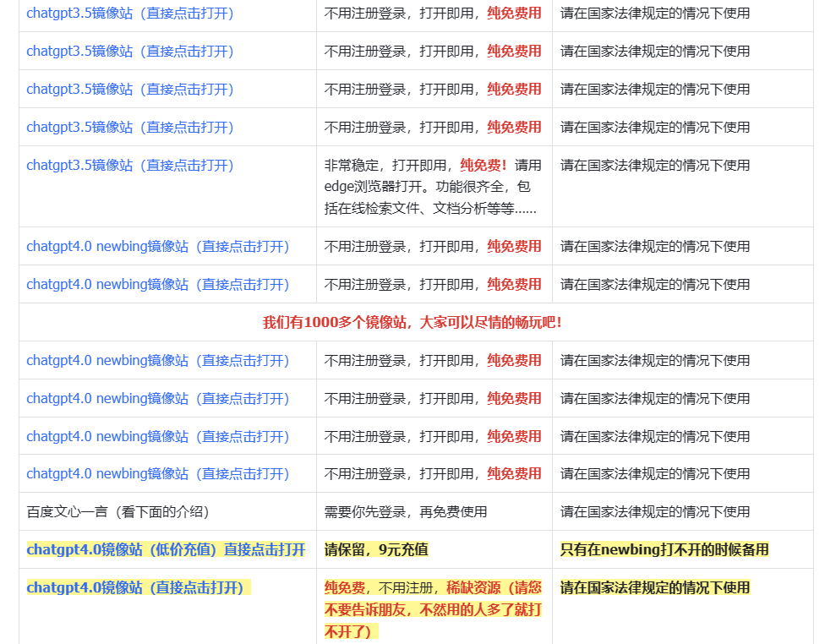Open chatgpt3.5镜像站 link in the 非常稳定 row
The width and height of the screenshot is (825, 644).
pos(130,165)
